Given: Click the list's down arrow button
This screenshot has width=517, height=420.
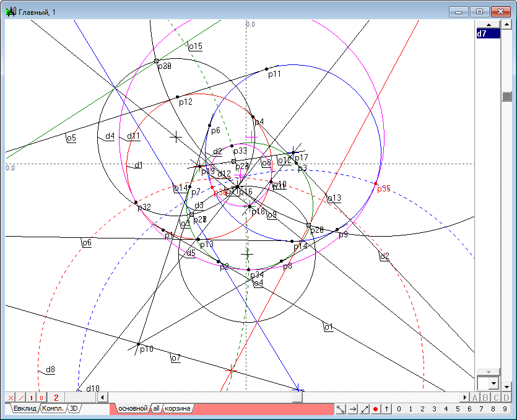Looking at the screenshot, I should click(x=489, y=372).
